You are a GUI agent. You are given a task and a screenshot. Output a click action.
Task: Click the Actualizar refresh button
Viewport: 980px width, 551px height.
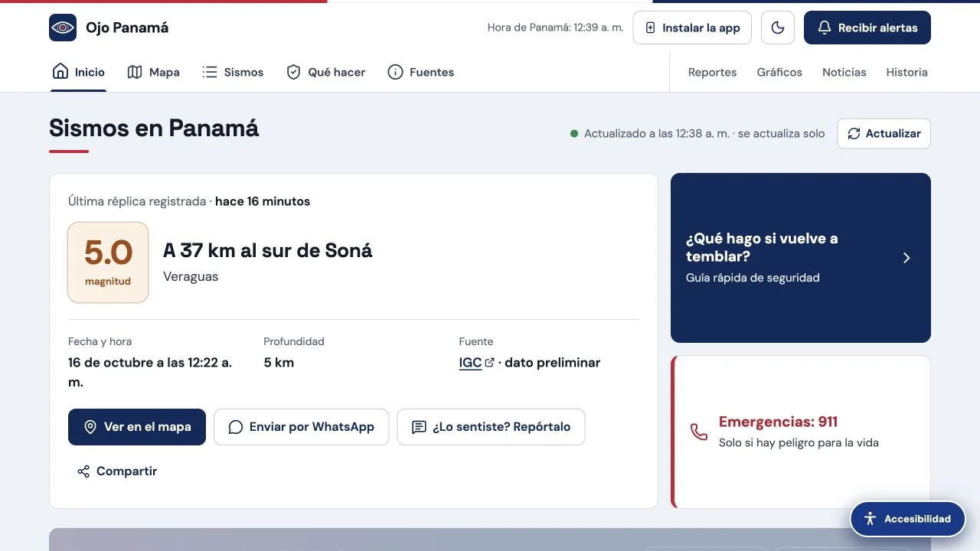click(x=884, y=133)
